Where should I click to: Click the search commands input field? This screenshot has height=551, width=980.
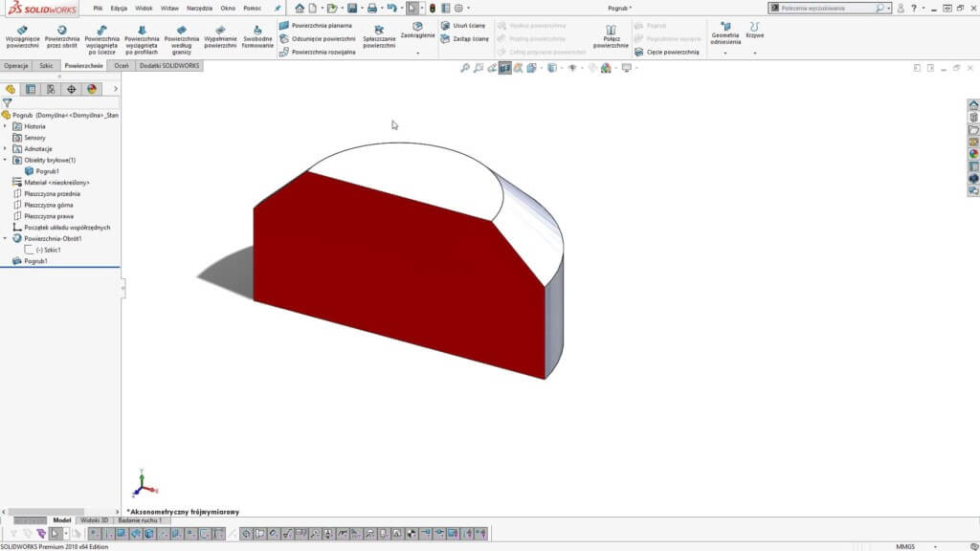pos(825,8)
